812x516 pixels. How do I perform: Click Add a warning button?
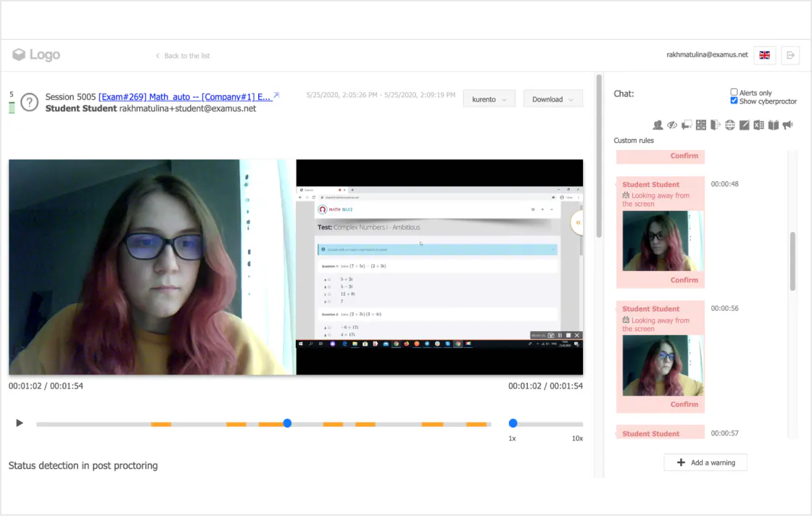click(x=705, y=462)
